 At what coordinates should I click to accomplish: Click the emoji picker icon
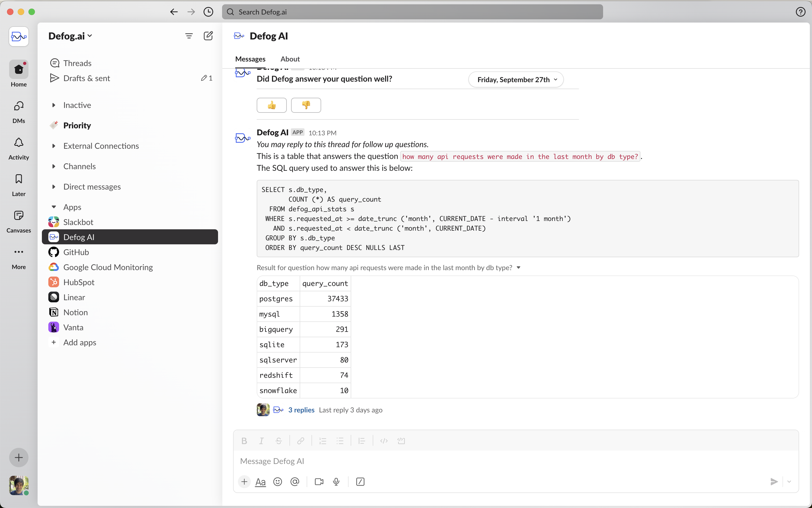tap(277, 481)
